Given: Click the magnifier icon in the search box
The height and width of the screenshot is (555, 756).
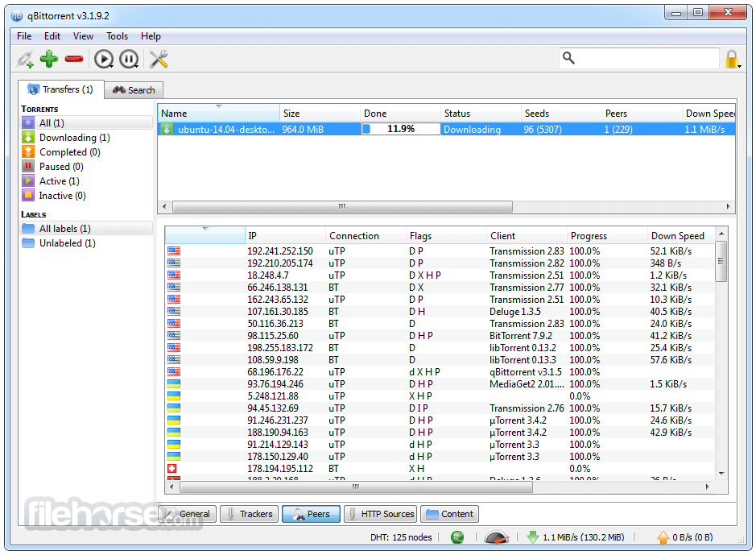Looking at the screenshot, I should coord(569,58).
